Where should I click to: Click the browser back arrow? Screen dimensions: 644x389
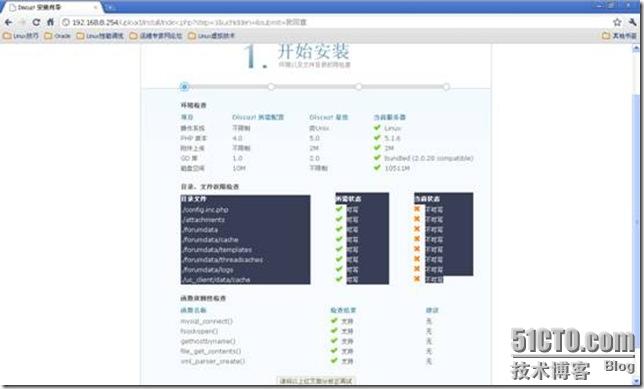point(8,22)
